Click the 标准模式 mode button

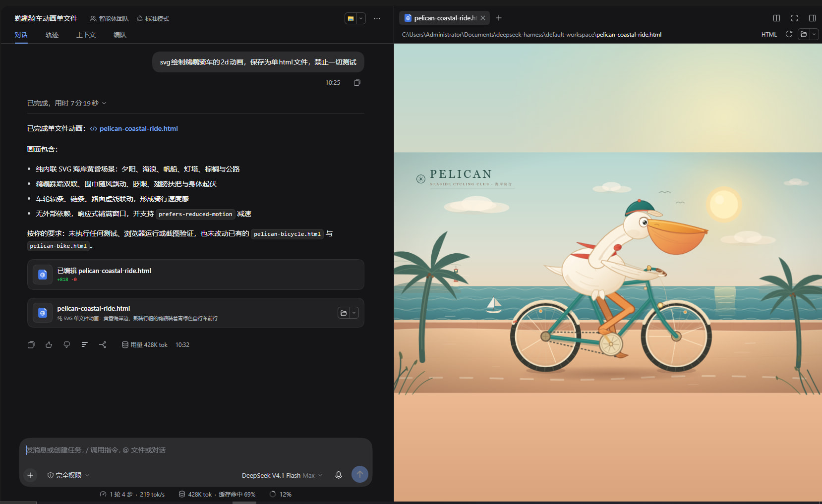coord(153,18)
